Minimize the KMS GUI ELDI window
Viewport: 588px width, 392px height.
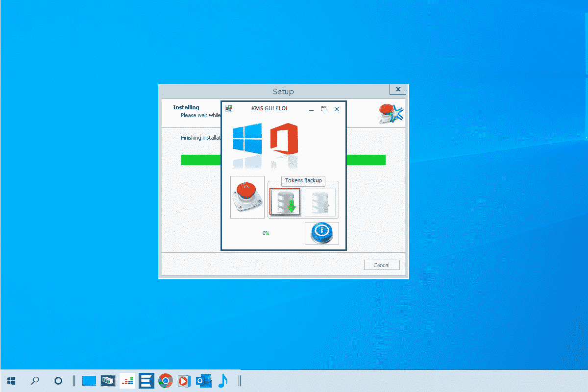(311, 110)
